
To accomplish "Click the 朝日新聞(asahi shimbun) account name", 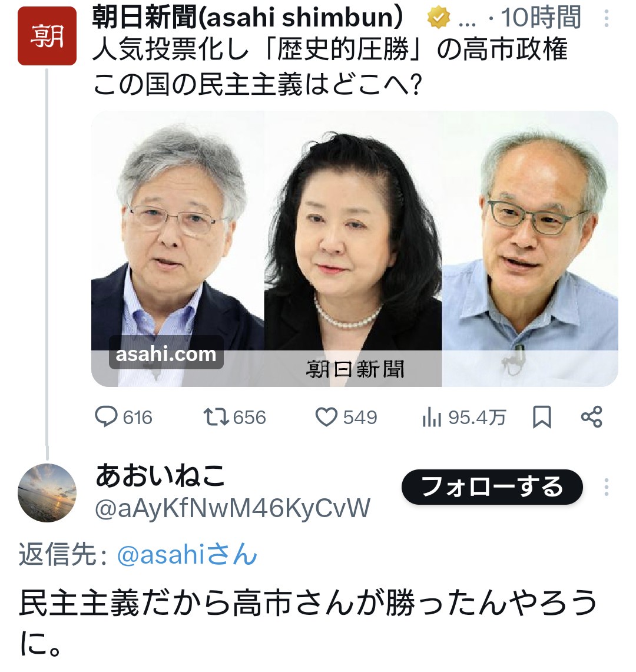I will click(x=248, y=18).
